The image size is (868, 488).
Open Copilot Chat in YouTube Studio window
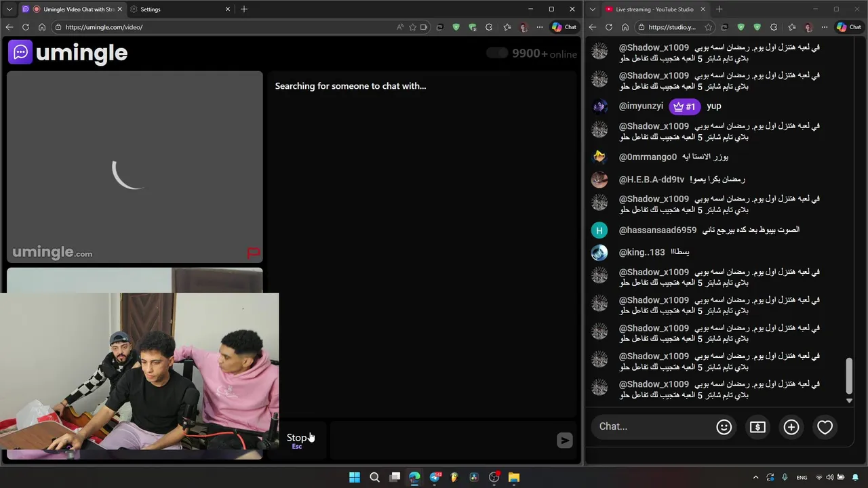pyautogui.click(x=849, y=27)
